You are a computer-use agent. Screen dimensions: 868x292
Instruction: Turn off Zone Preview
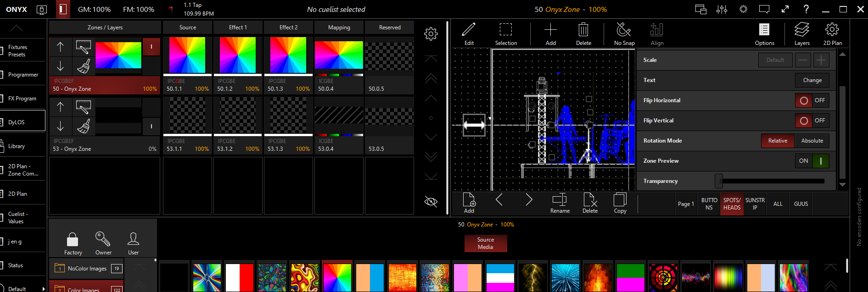(x=812, y=161)
